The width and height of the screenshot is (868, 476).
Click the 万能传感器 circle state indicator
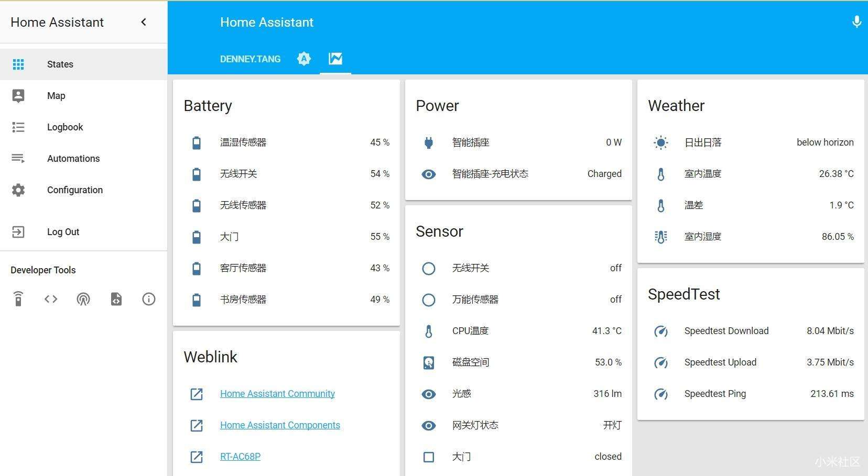[429, 300]
